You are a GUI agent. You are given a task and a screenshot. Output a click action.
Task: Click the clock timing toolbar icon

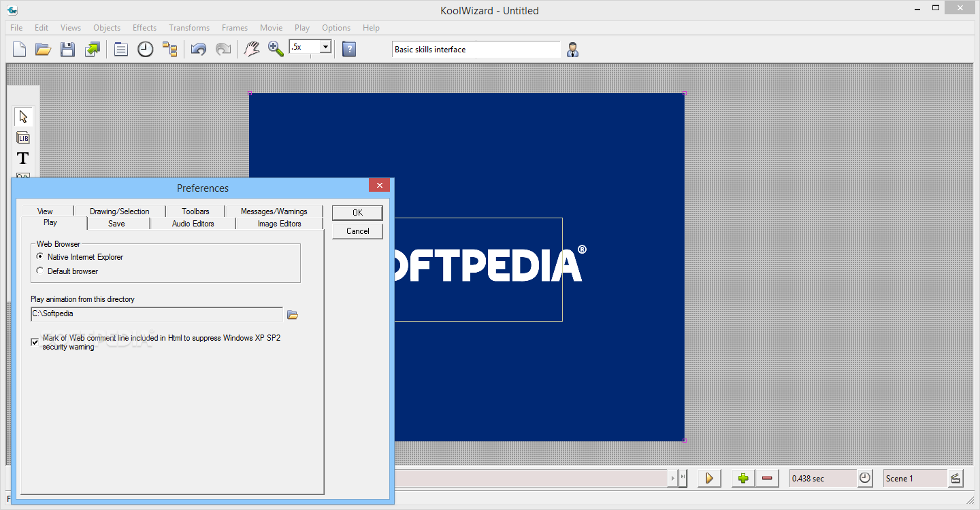146,49
